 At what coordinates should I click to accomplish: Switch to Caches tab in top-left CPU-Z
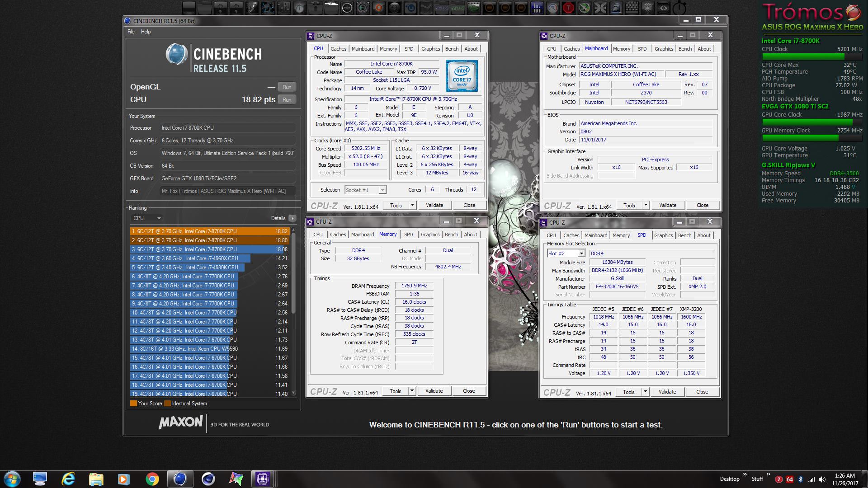click(x=338, y=49)
